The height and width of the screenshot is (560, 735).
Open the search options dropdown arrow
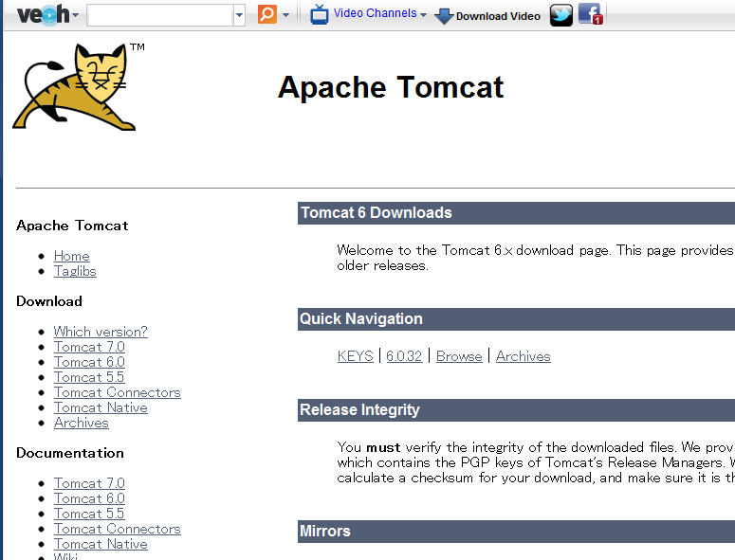(x=285, y=15)
